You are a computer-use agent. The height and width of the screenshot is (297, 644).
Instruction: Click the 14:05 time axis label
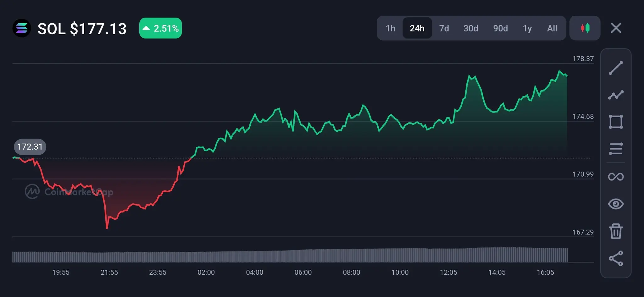[497, 272]
